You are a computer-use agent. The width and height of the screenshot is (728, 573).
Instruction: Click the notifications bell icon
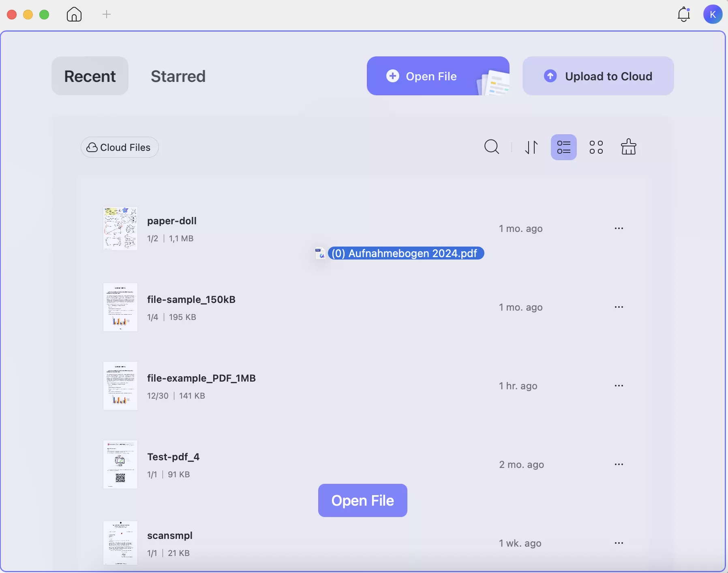click(x=684, y=14)
